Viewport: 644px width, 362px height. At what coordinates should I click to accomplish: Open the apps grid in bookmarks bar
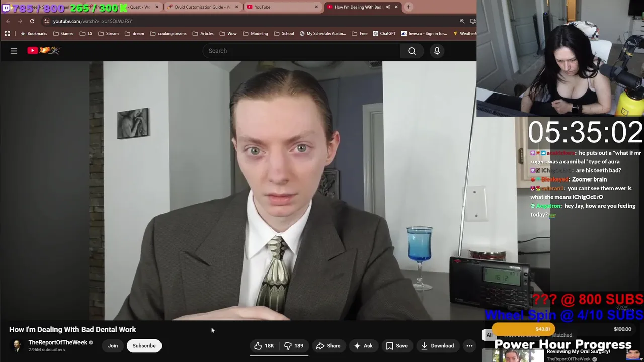(7, 34)
